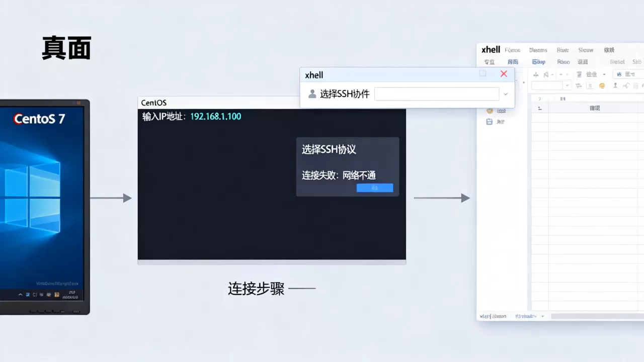The width and height of the screenshot is (644, 362).
Task: Click the square maximize box in xhell dialog
Action: [482, 73]
